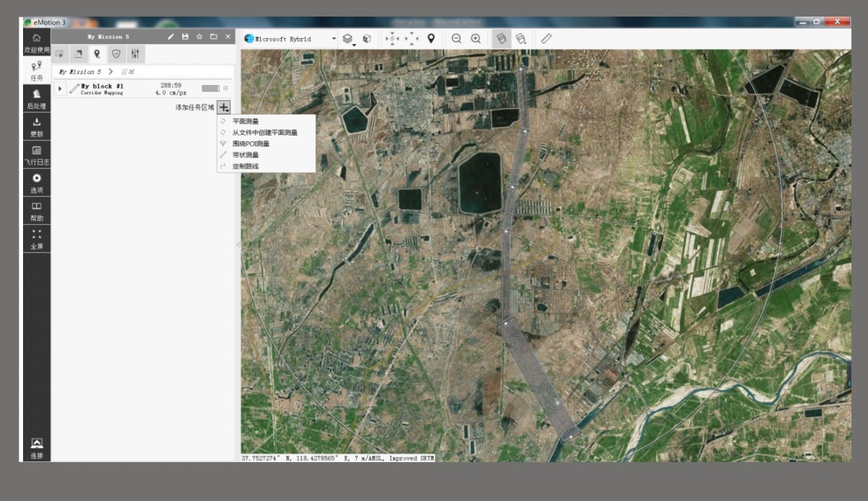Rename mission using the pencil edit icon
The image size is (868, 501).
click(171, 37)
